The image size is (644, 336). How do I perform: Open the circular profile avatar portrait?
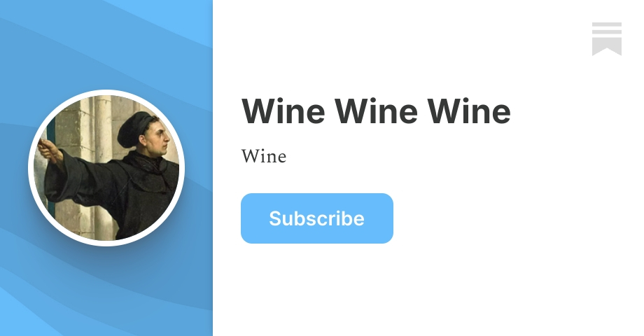106,167
